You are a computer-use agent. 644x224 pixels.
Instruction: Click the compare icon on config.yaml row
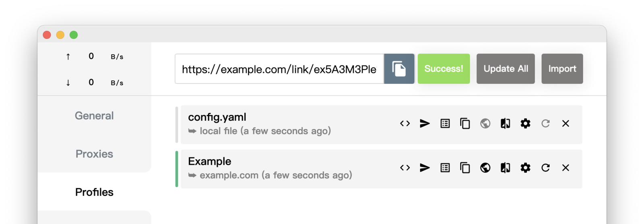click(505, 123)
